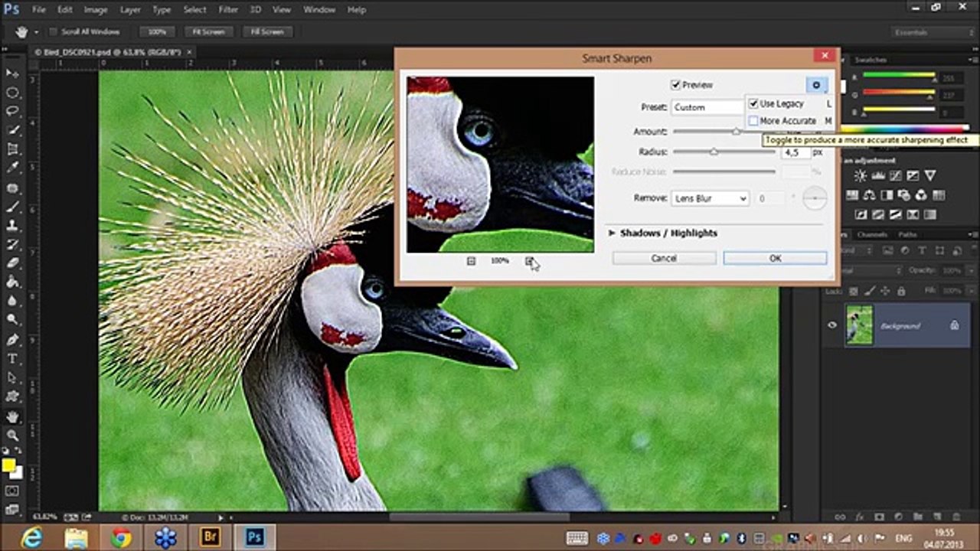Image resolution: width=980 pixels, height=551 pixels.
Task: Switch to the Channels tab
Action: click(x=872, y=234)
